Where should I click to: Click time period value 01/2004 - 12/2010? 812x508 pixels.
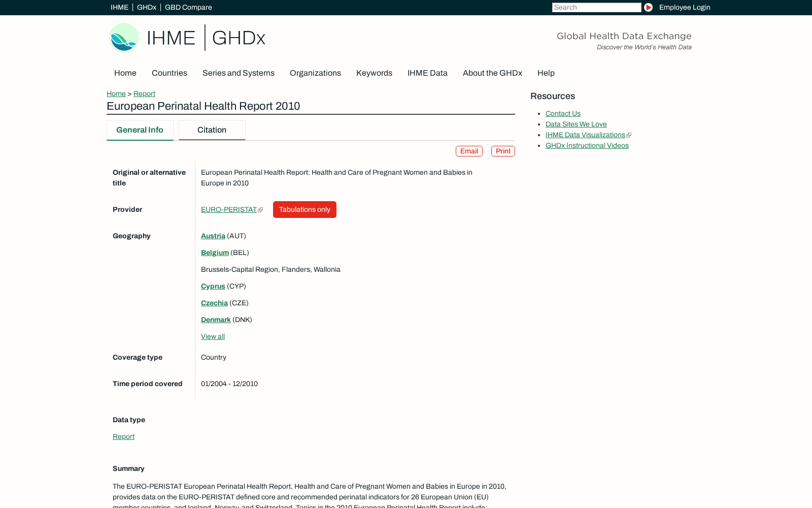pos(229,384)
